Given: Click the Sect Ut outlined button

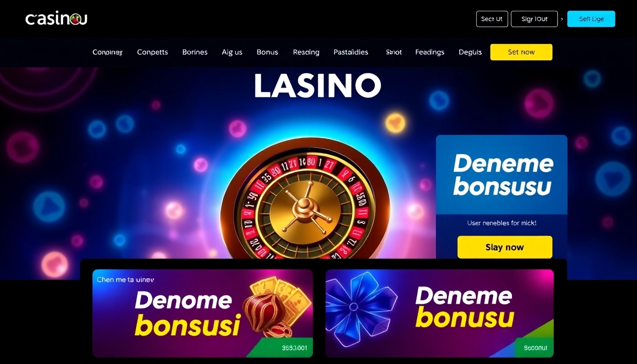Looking at the screenshot, I should tap(492, 19).
